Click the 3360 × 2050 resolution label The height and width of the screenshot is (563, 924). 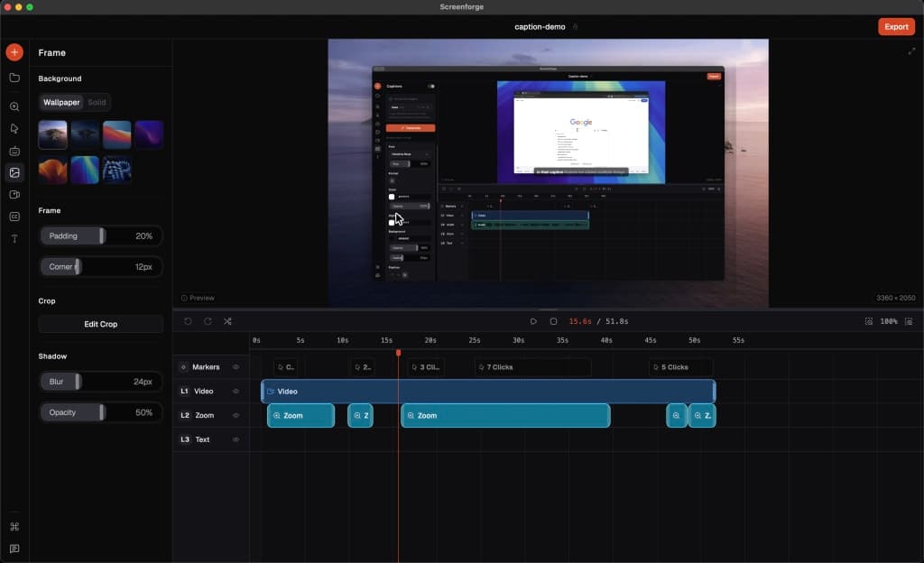tap(896, 298)
